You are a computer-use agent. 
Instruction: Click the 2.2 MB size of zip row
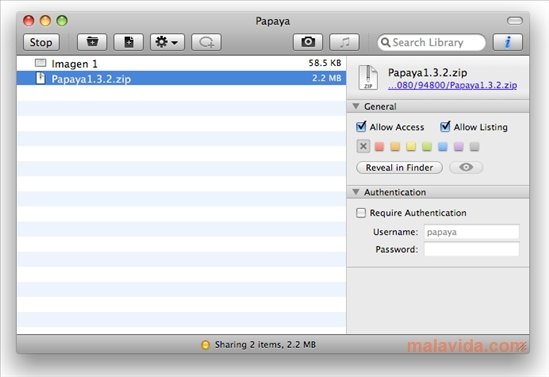tap(327, 78)
